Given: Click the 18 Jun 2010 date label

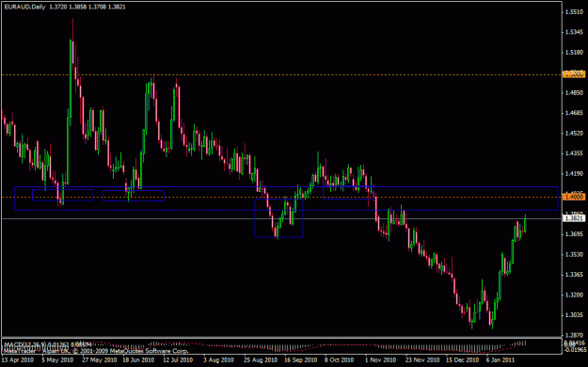Looking at the screenshot, I should pyautogui.click(x=138, y=360).
